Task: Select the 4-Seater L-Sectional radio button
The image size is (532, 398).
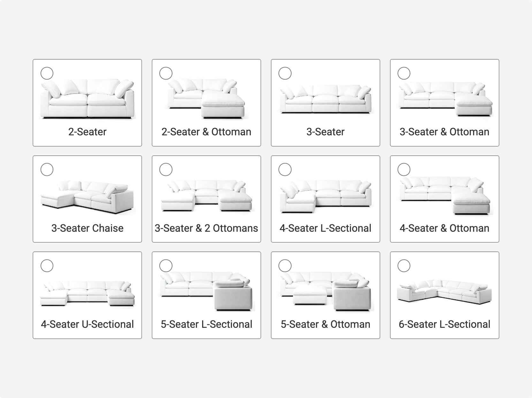Action: click(285, 169)
